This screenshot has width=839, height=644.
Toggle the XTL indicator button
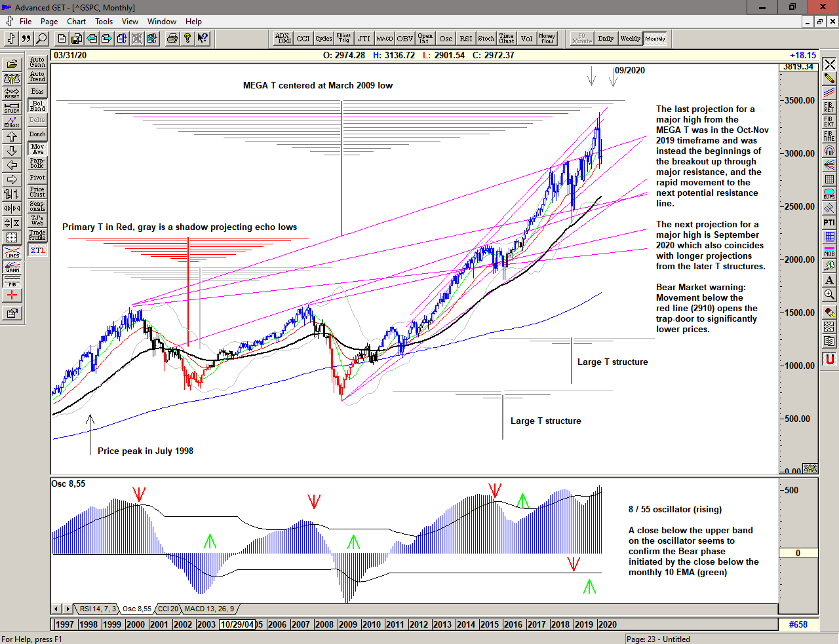pyautogui.click(x=37, y=250)
